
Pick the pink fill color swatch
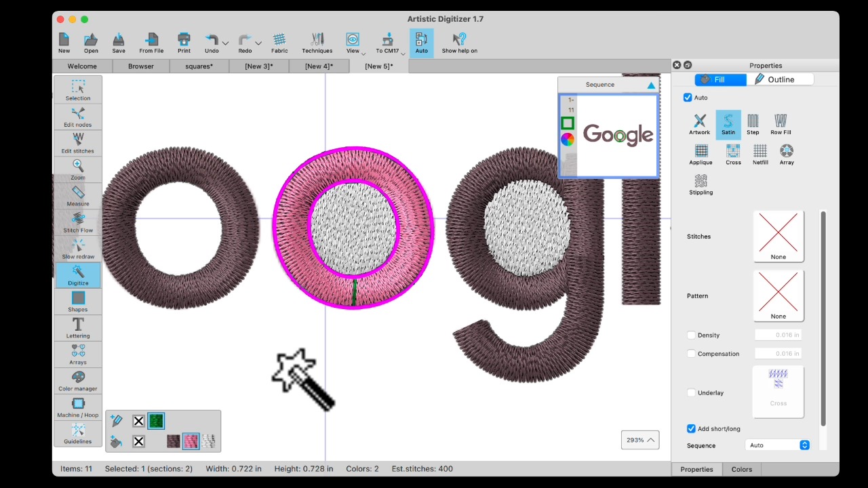point(191,441)
